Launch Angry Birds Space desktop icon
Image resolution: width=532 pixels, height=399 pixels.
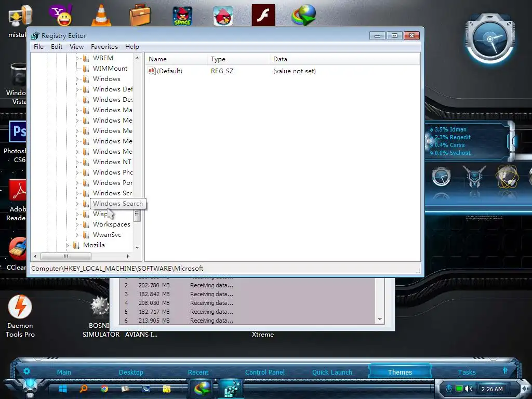182,16
